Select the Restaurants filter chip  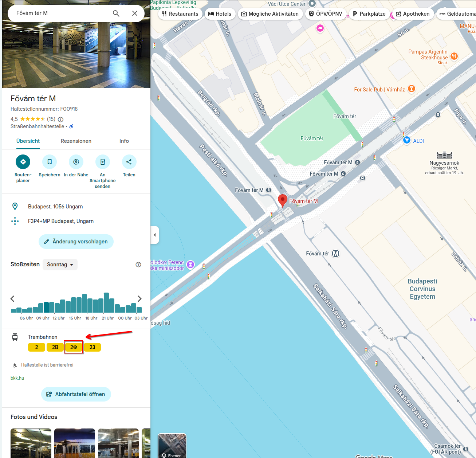180,14
